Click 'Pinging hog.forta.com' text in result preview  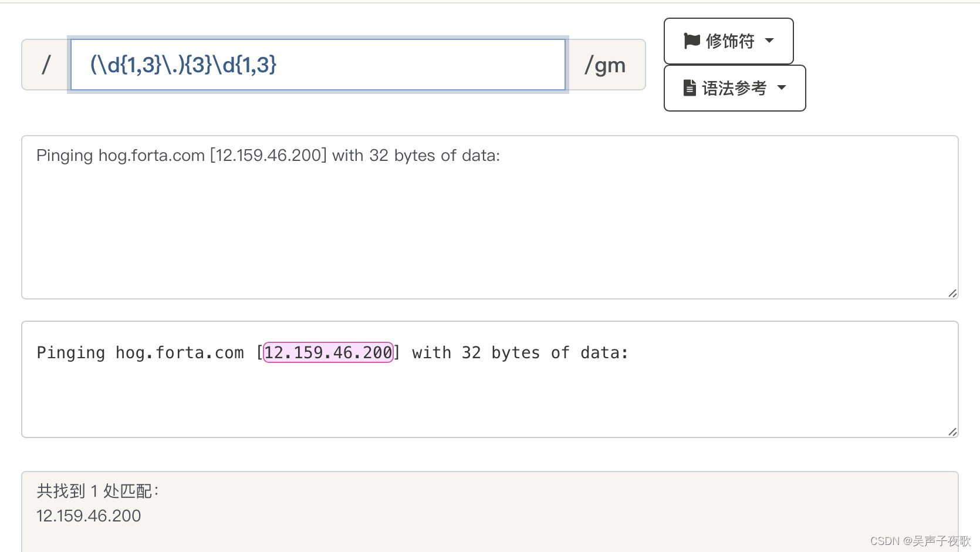[x=140, y=353]
